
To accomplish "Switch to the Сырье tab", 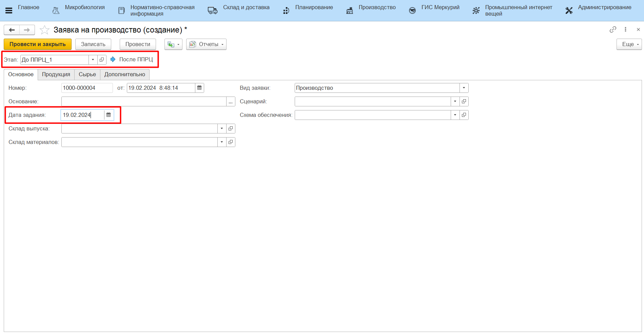I will pyautogui.click(x=87, y=75).
